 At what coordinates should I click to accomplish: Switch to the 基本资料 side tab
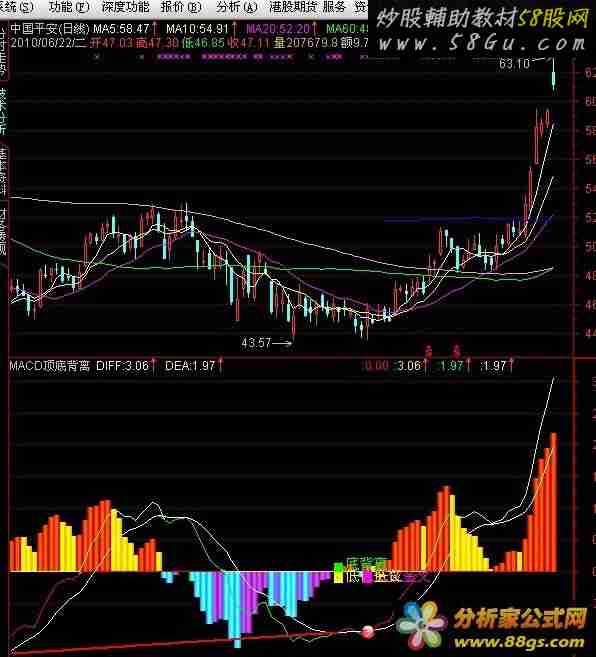click(x=3, y=171)
